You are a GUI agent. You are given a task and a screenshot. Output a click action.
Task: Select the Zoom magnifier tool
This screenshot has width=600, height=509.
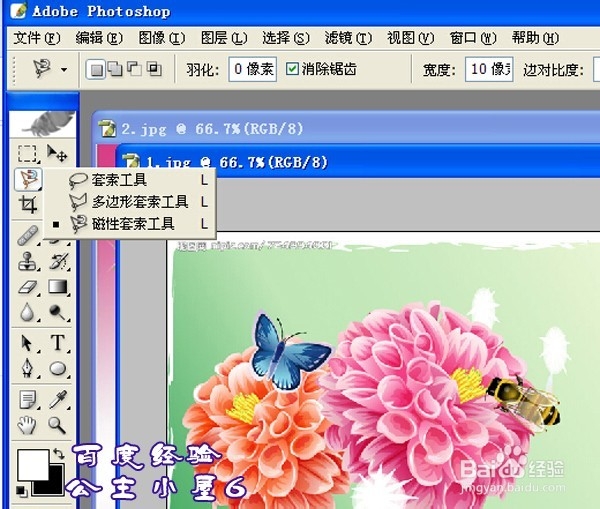[57, 425]
